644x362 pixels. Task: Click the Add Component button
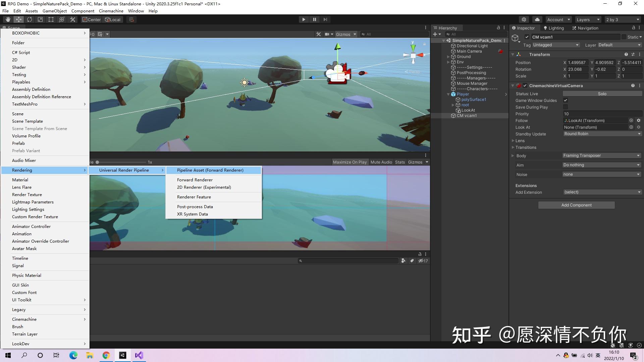[x=576, y=205]
